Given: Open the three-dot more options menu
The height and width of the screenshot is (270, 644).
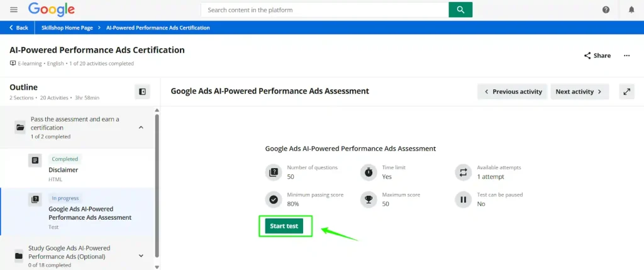Looking at the screenshot, I should [x=627, y=55].
